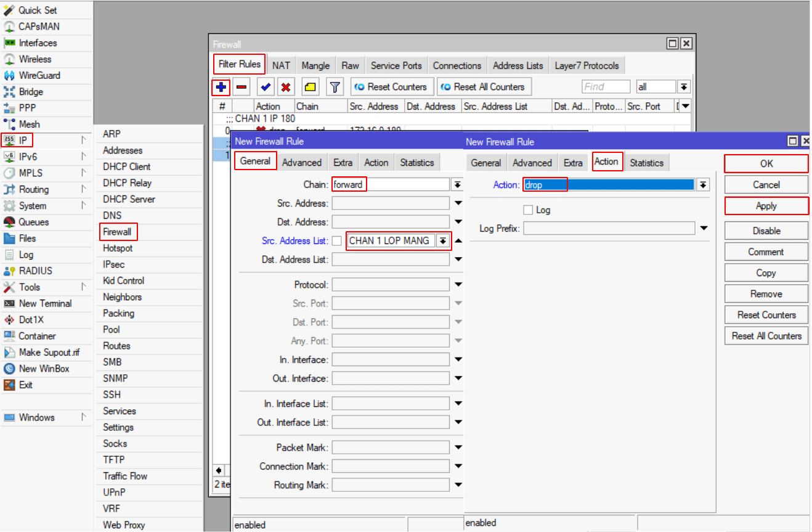
Task: Click the Packet Mark input field
Action: 391,448
